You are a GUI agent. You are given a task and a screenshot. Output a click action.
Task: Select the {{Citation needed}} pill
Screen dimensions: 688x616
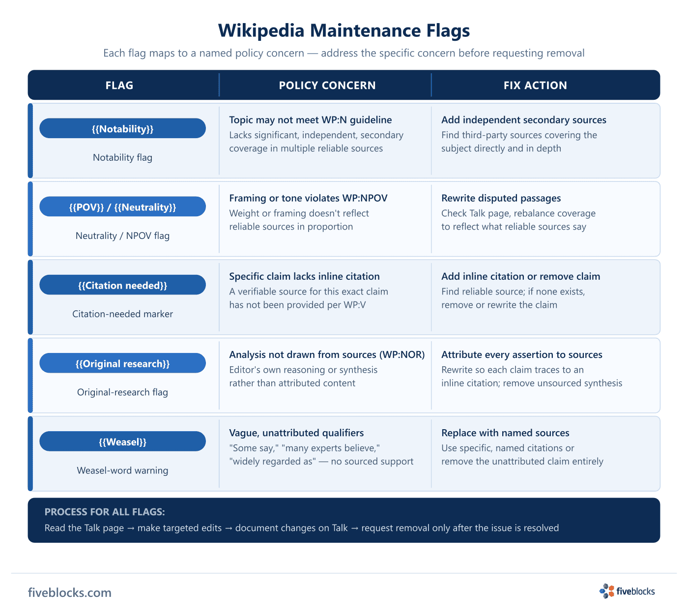click(122, 285)
